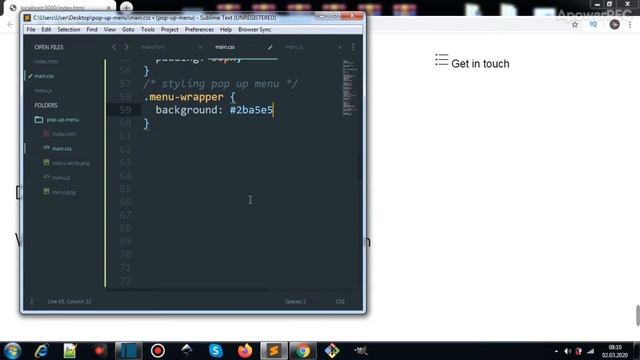The height and width of the screenshot is (360, 640).
Task: Open the Find menu
Action: [92, 29]
